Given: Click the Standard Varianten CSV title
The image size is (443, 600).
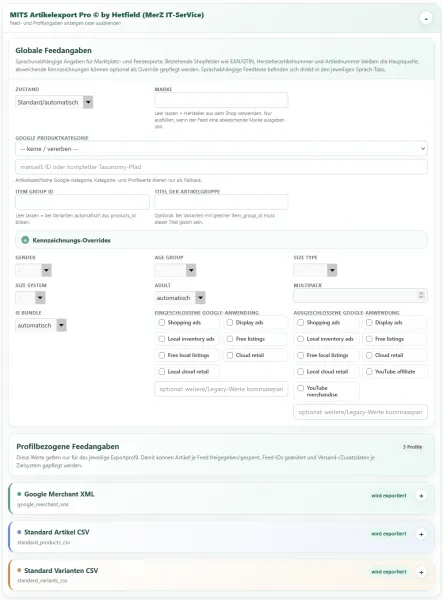Looking at the screenshot, I should point(61,571).
